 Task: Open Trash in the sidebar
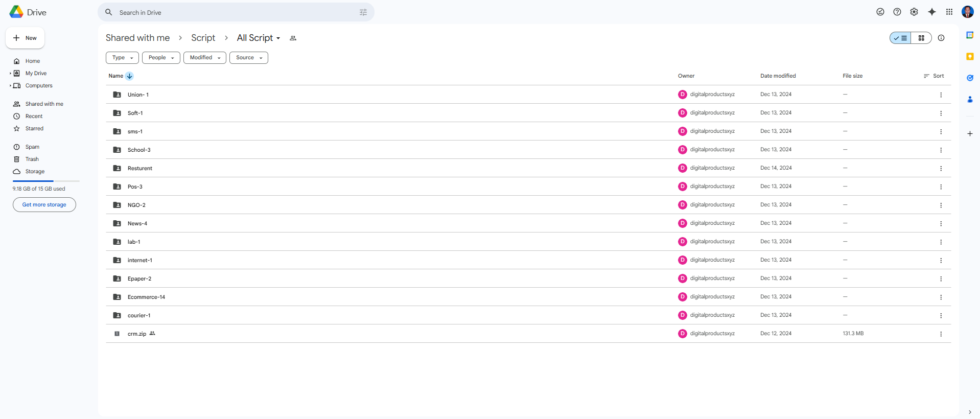(32, 159)
